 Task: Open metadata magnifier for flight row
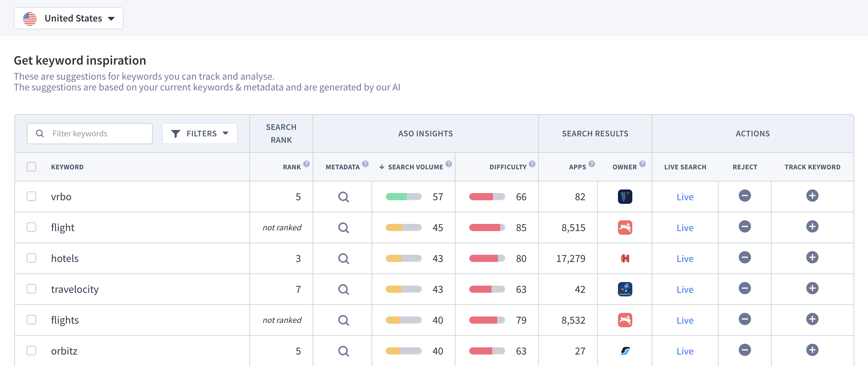click(343, 227)
